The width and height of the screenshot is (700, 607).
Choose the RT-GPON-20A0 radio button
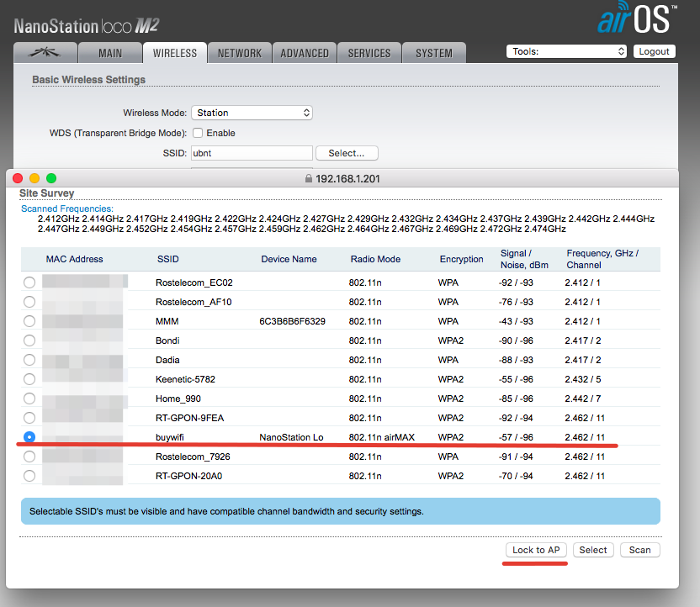click(29, 476)
